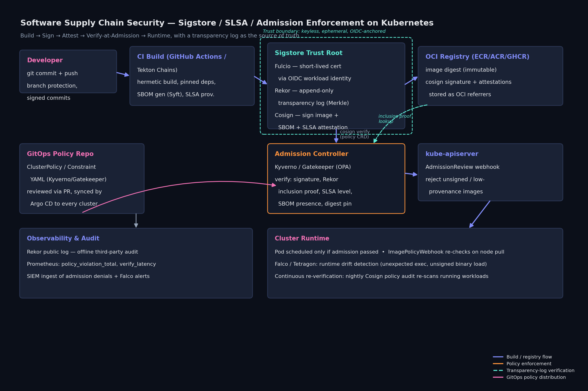Select the Developer box heading
The width and height of the screenshot is (588, 391).
[45, 60]
